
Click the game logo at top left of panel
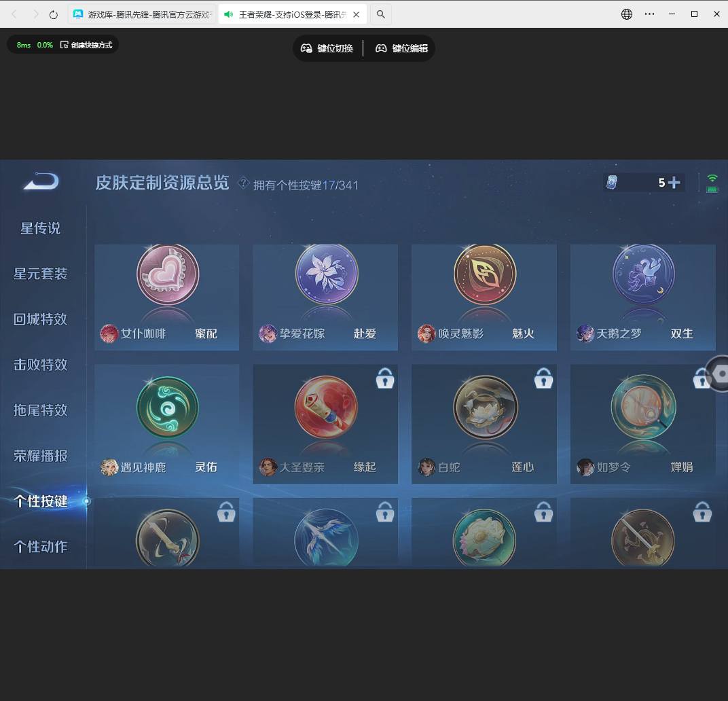point(40,182)
